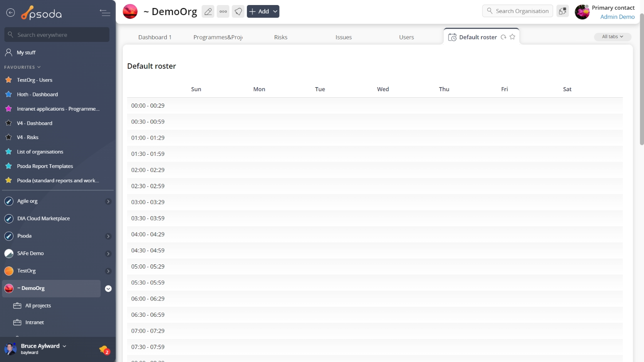Image resolution: width=644 pixels, height=362 pixels.
Task: Open the more options ellipsis button
Action: coord(223,11)
